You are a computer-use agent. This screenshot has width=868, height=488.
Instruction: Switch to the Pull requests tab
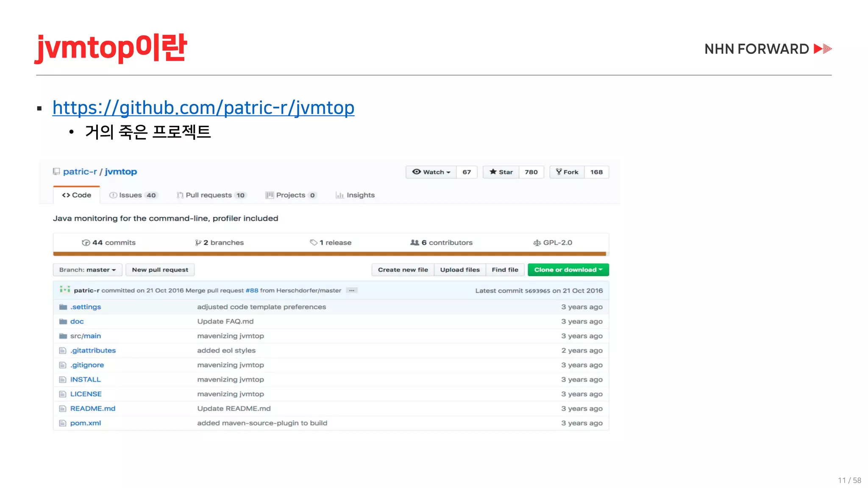211,195
